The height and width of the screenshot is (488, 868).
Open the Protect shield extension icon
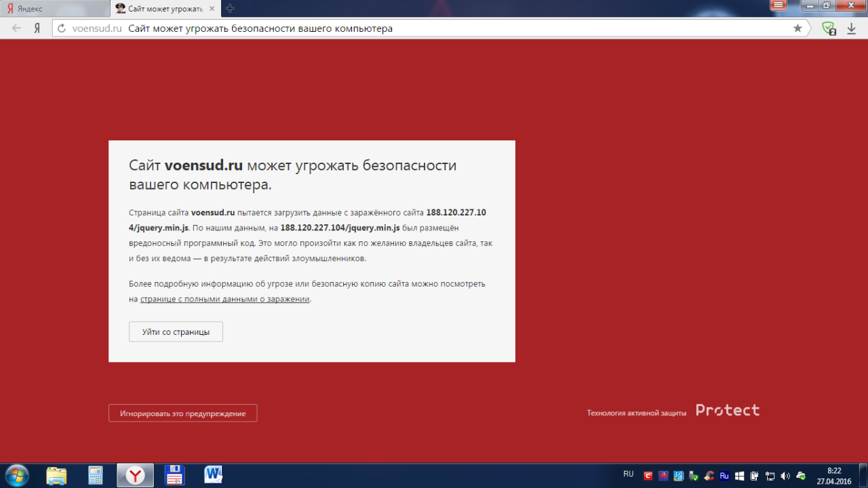tap(828, 28)
